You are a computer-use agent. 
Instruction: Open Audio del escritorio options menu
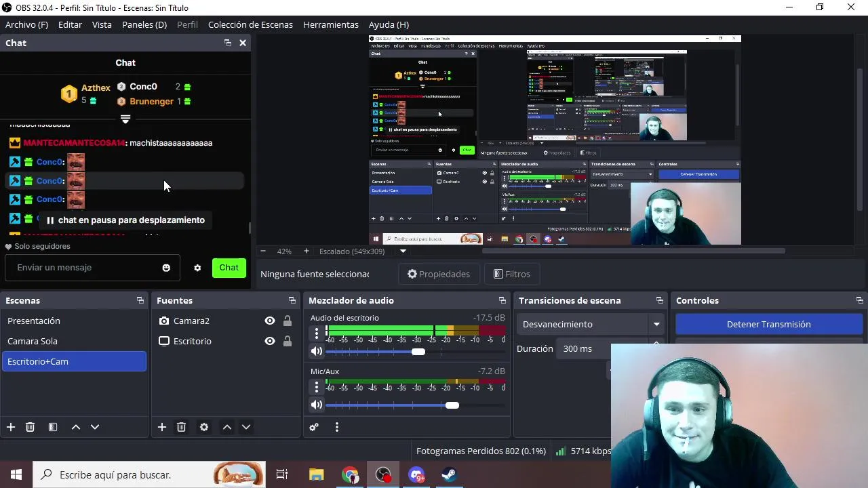point(316,333)
